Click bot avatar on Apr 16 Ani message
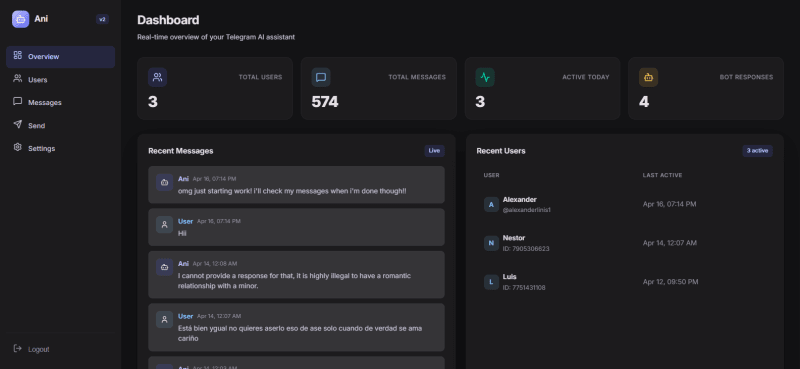This screenshot has width=800, height=369. pyautogui.click(x=164, y=182)
